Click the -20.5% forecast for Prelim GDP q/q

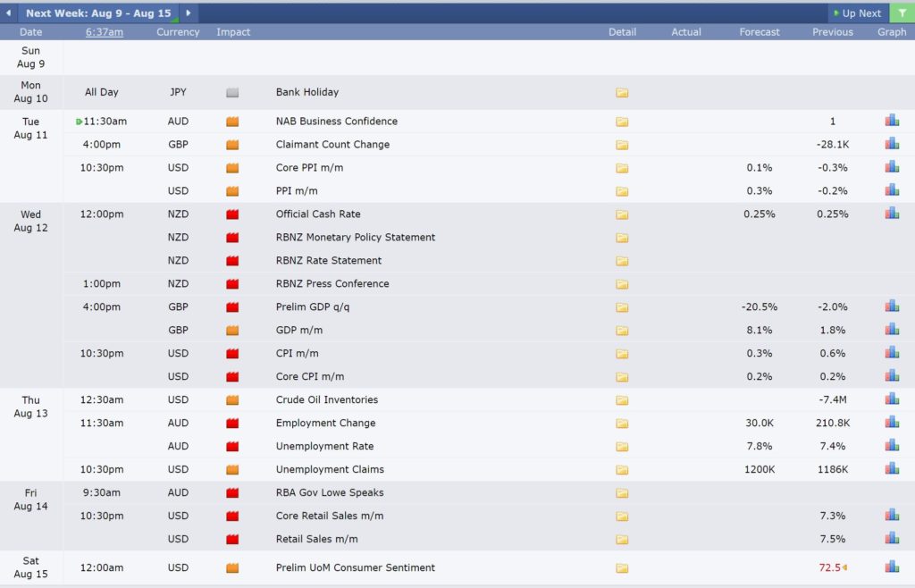[760, 307]
